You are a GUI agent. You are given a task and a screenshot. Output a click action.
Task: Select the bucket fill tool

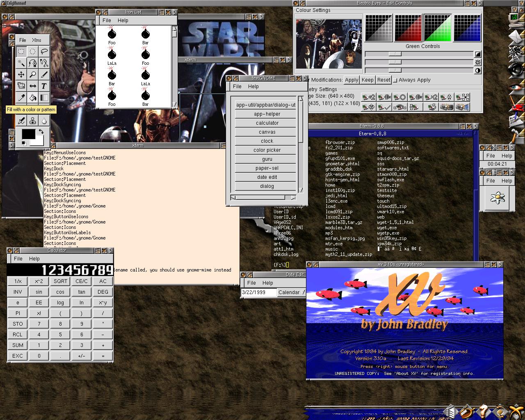point(32,98)
